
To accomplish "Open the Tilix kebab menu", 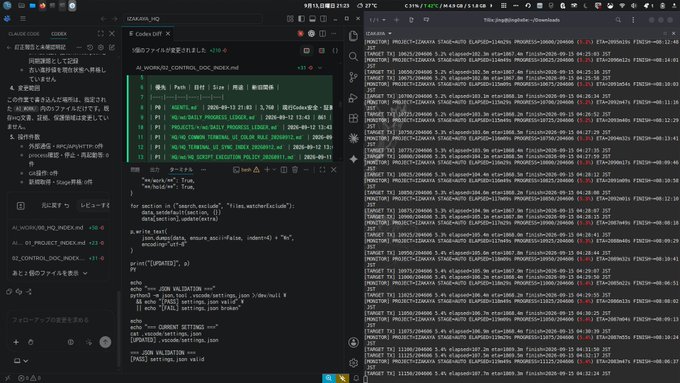I will pos(633,20).
